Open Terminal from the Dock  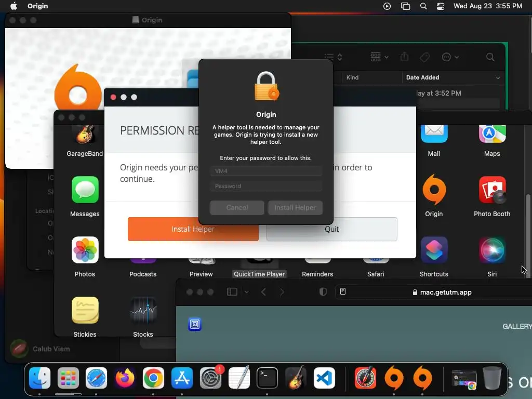click(x=268, y=378)
